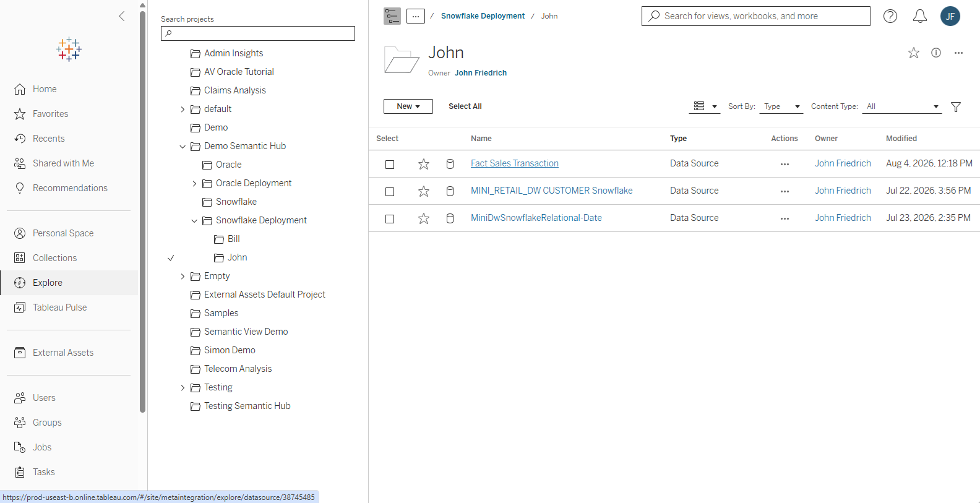Open actions menu for Fact Sales Transaction

coord(784,165)
